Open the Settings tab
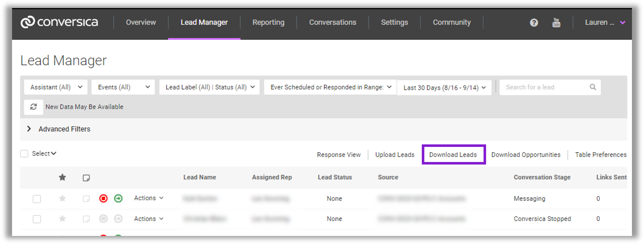 pos(394,22)
